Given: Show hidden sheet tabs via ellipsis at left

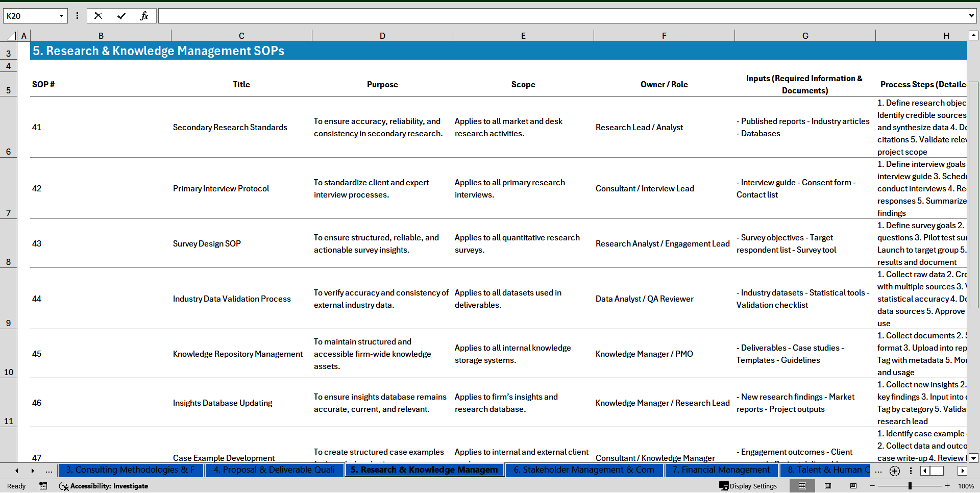Looking at the screenshot, I should (49, 471).
